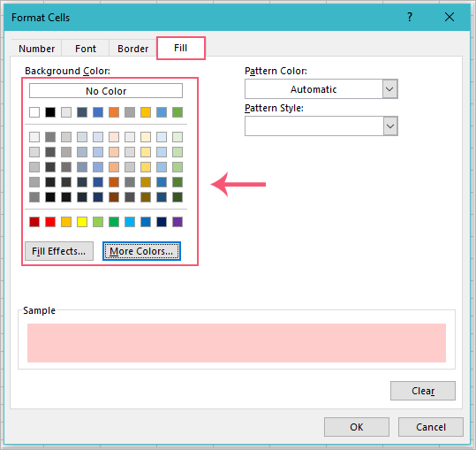Pick the orange swatch in top theme row
476x450 pixels.
tap(114, 112)
